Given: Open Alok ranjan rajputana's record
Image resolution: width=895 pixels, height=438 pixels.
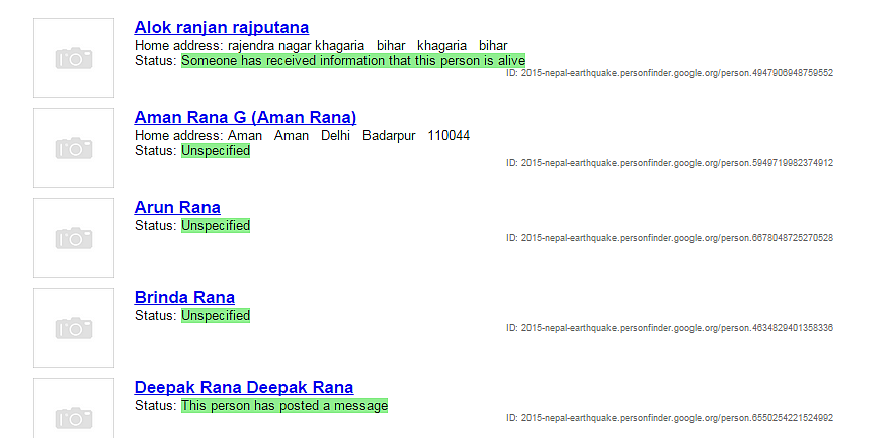Looking at the screenshot, I should (x=221, y=27).
